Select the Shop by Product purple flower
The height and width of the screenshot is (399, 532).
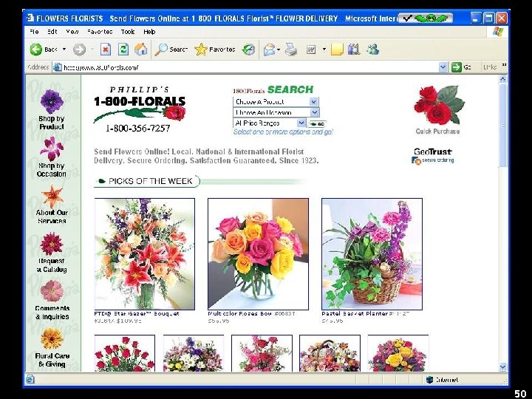point(52,101)
